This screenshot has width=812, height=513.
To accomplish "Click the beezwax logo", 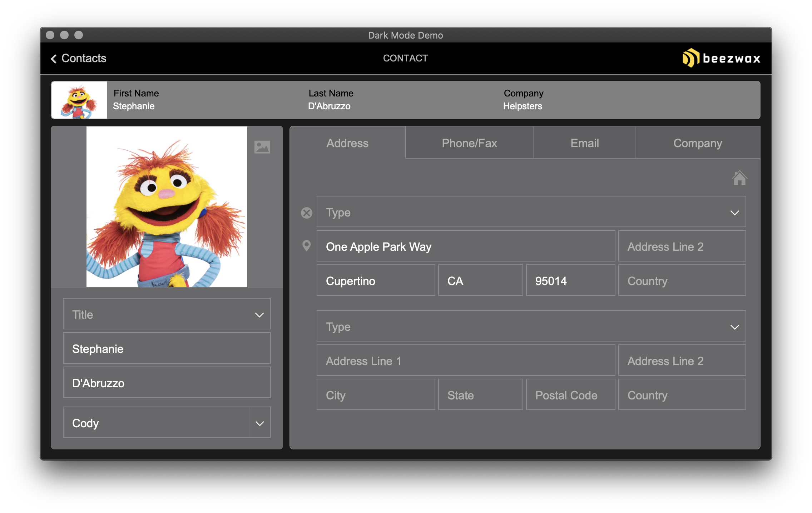I will [x=721, y=58].
